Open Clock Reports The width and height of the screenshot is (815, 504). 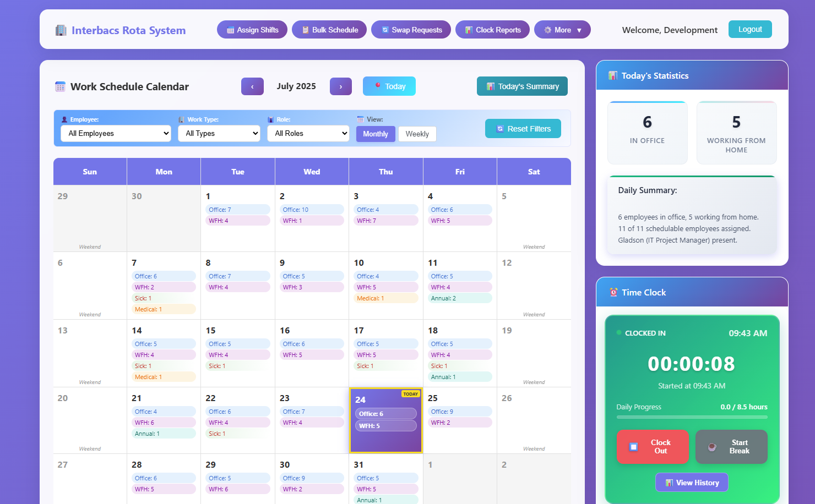492,30
